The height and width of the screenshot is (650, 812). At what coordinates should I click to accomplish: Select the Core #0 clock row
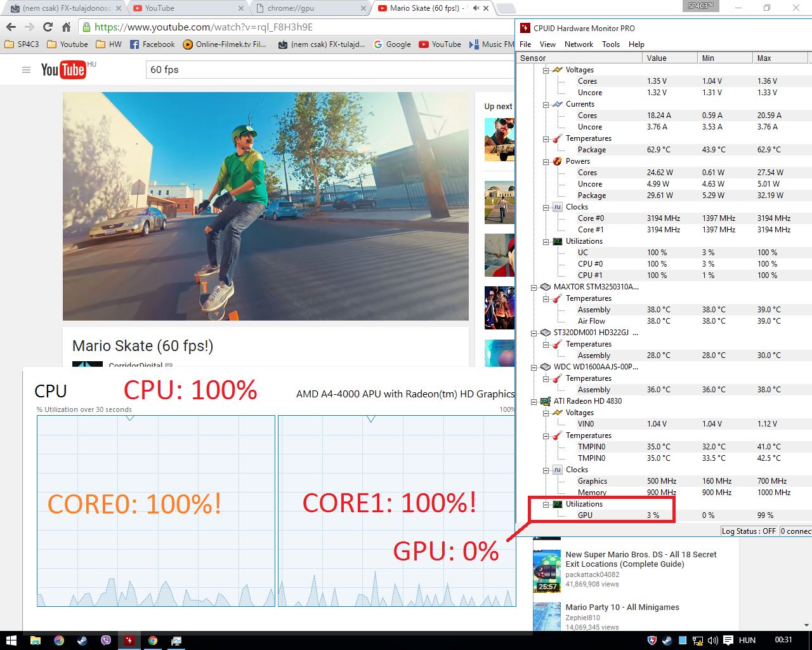(663, 218)
